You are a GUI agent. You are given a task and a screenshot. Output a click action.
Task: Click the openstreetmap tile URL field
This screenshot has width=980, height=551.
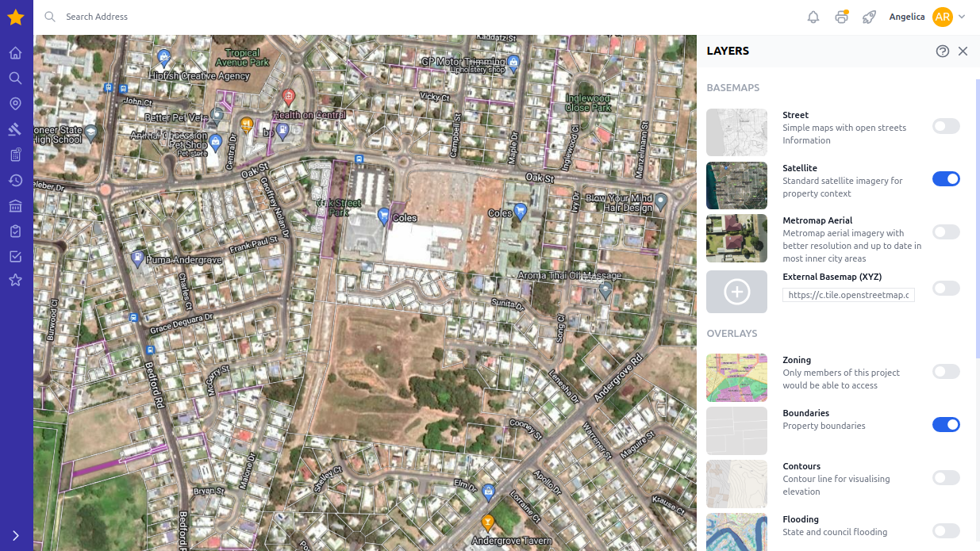[x=848, y=295]
